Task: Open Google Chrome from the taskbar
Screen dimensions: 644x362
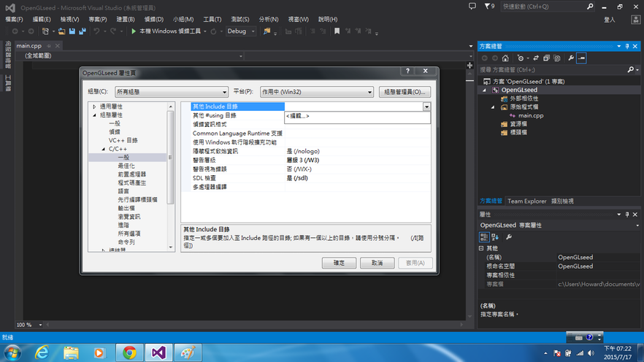Action: click(x=129, y=353)
